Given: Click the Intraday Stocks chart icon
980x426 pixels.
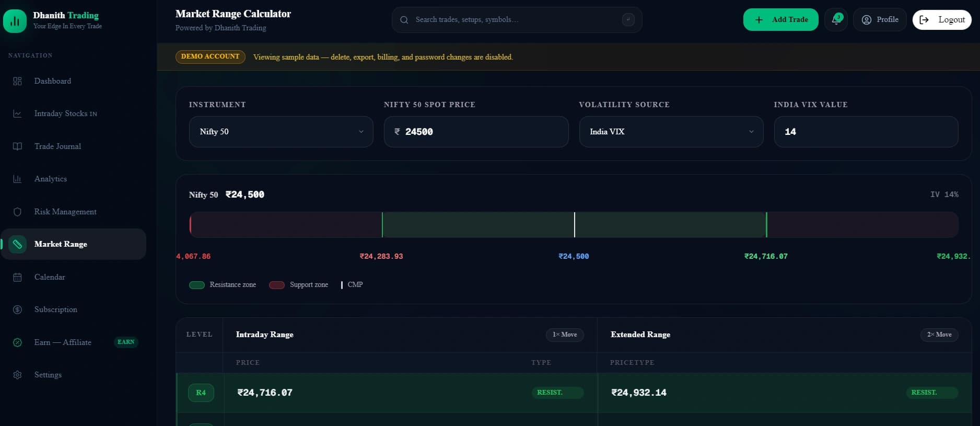Looking at the screenshot, I should (17, 113).
